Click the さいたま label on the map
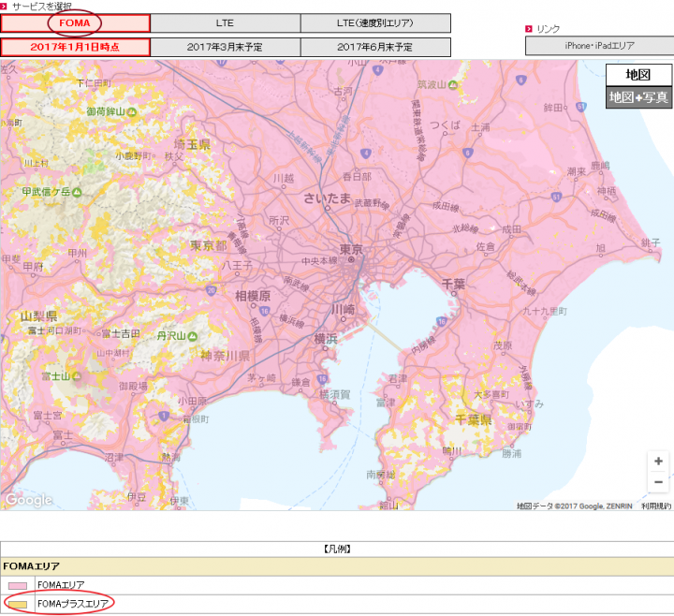The width and height of the screenshot is (674, 616). 327,198
